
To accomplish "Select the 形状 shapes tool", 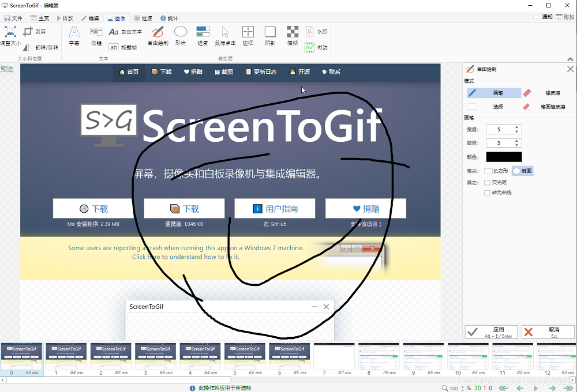I will (x=180, y=36).
